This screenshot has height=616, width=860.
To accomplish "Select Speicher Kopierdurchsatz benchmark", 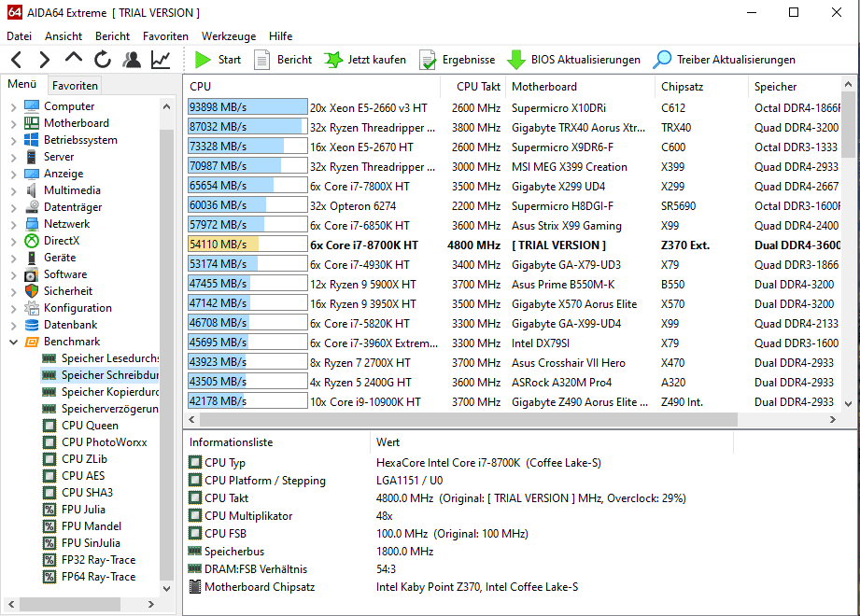I will pyautogui.click(x=109, y=392).
